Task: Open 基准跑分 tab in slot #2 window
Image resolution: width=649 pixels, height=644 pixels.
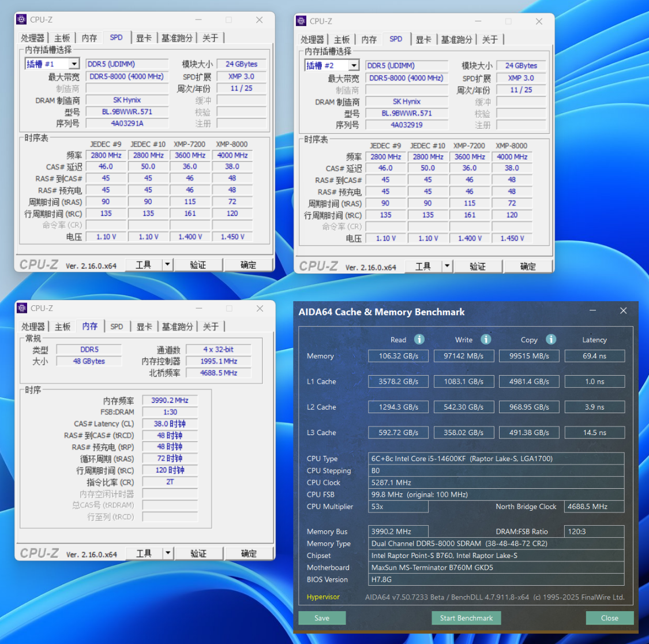Action: coord(457,40)
